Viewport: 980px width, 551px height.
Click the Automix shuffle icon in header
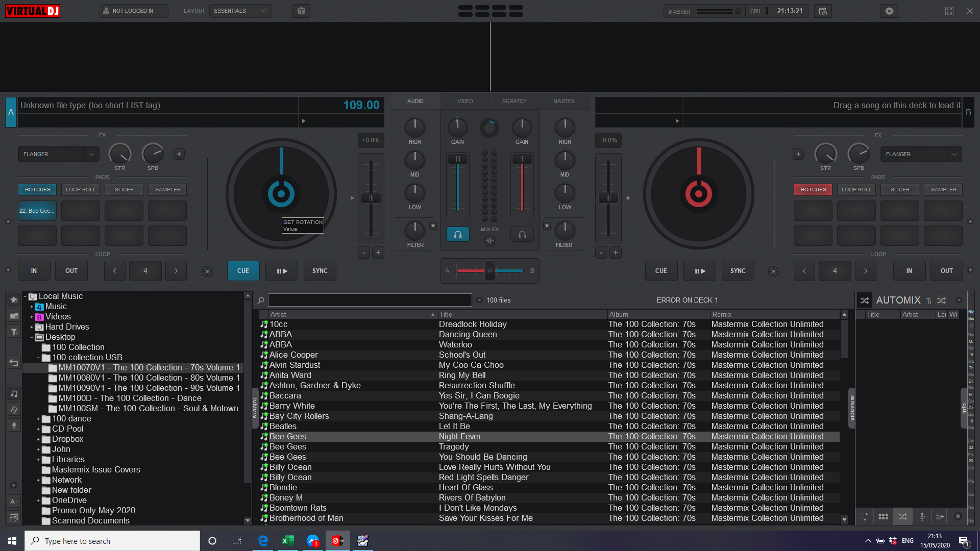[864, 300]
